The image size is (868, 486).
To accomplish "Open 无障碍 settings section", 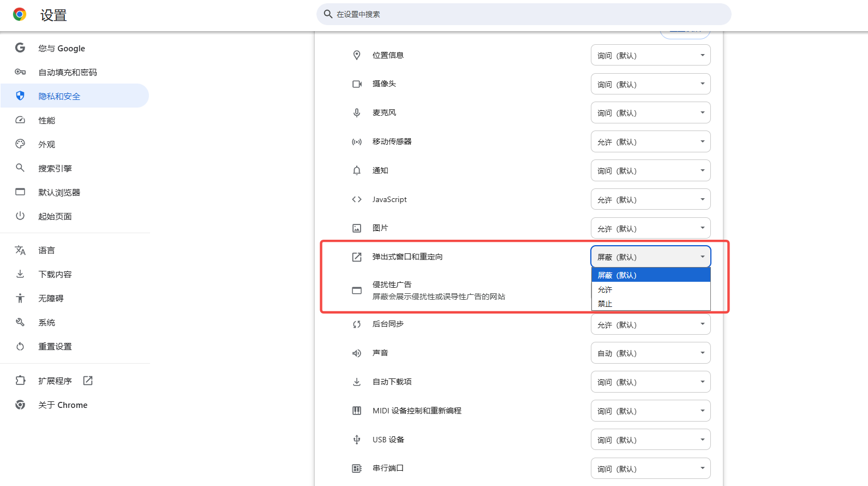I will (75, 298).
